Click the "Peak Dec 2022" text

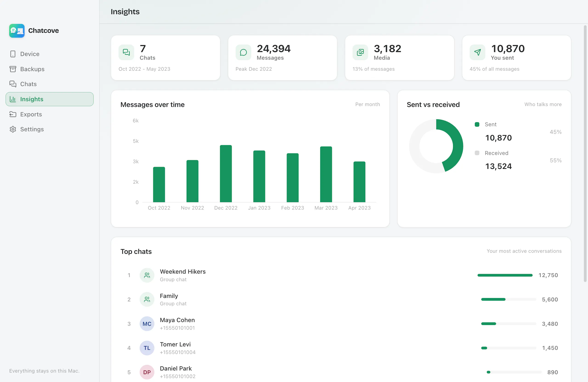254,69
